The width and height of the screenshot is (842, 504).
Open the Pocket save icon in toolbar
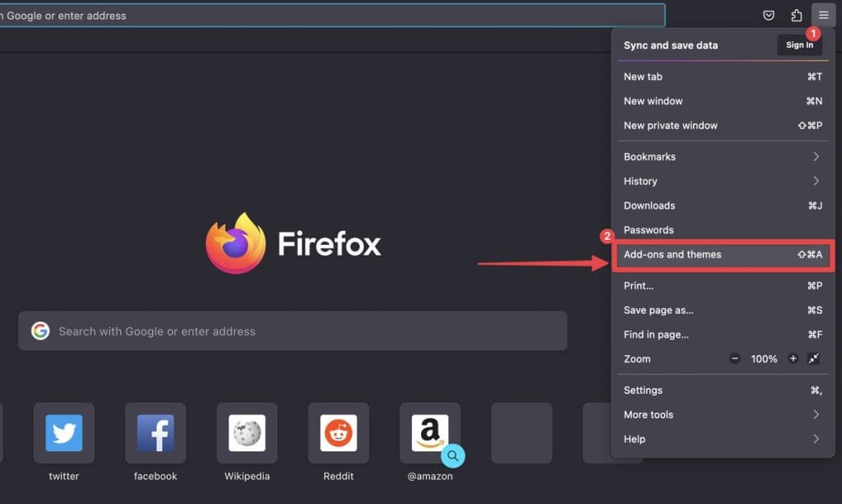(x=769, y=15)
